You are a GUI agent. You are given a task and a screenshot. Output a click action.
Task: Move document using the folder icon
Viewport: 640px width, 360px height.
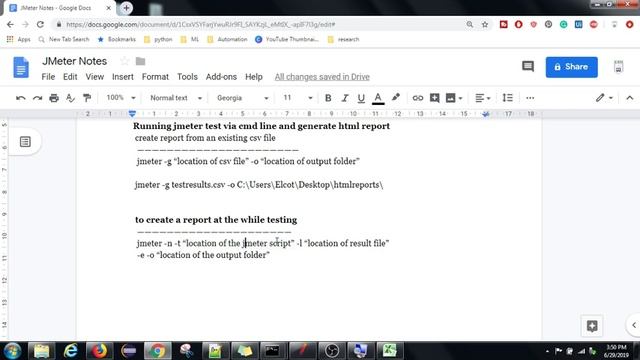(140, 61)
